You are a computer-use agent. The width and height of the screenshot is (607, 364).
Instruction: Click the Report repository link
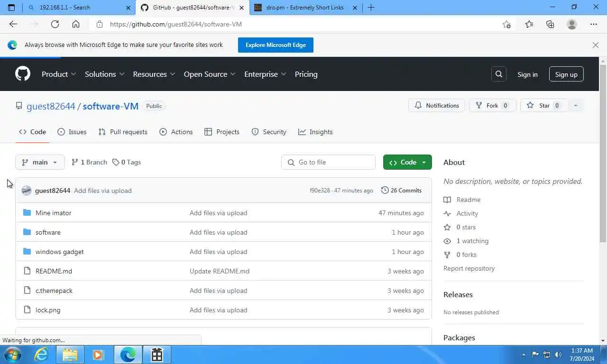(469, 268)
